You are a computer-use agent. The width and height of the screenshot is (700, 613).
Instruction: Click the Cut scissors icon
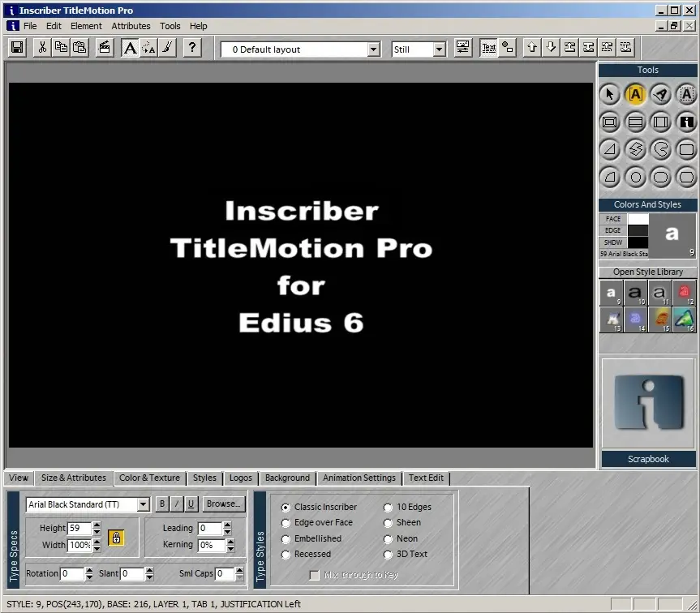tap(42, 47)
